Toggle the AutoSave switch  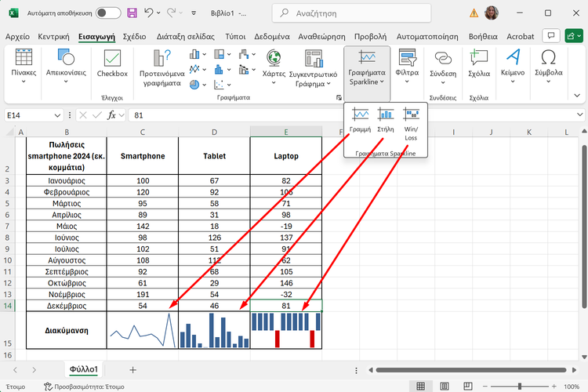(x=108, y=13)
